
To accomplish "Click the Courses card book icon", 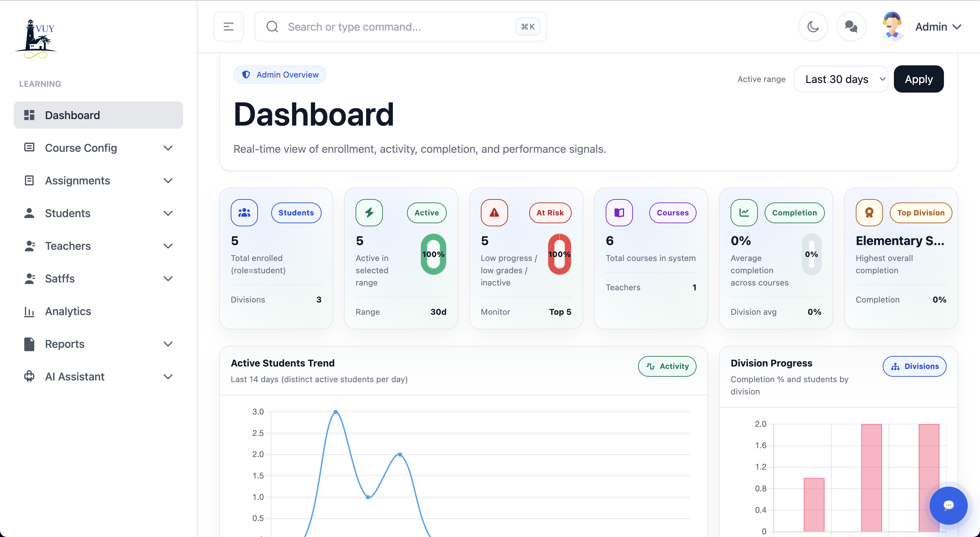I will point(619,213).
